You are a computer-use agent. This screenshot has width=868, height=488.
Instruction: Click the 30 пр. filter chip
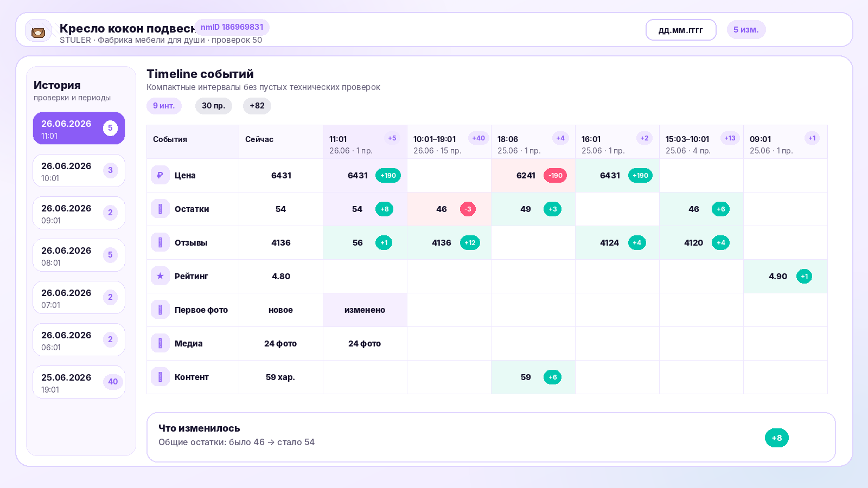[x=214, y=106]
